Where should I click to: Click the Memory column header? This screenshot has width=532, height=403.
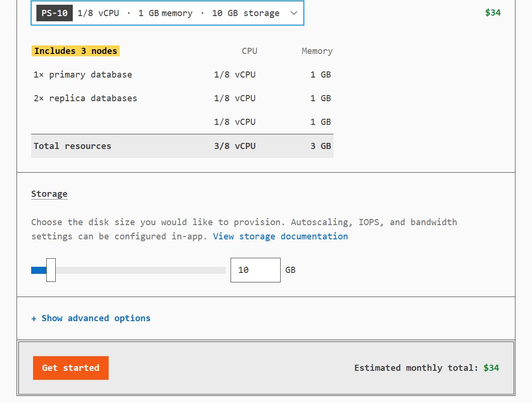click(317, 51)
